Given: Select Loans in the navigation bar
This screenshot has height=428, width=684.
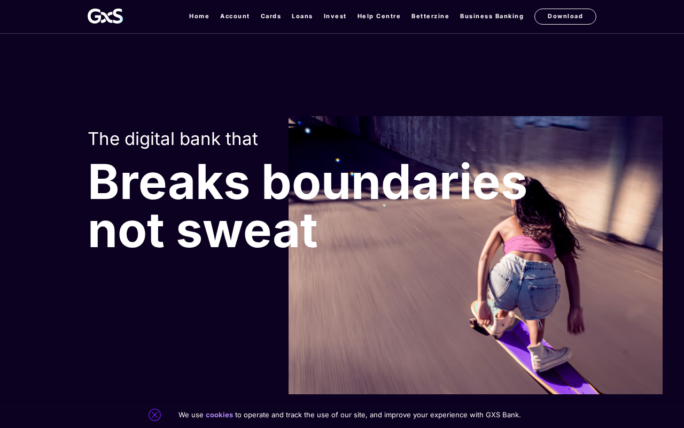Looking at the screenshot, I should (x=302, y=16).
